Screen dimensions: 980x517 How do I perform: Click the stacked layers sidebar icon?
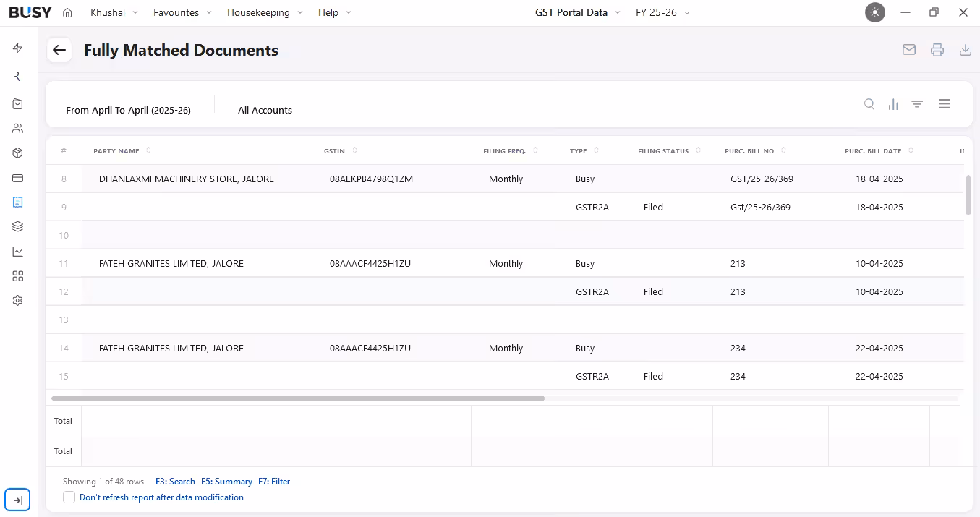click(18, 227)
